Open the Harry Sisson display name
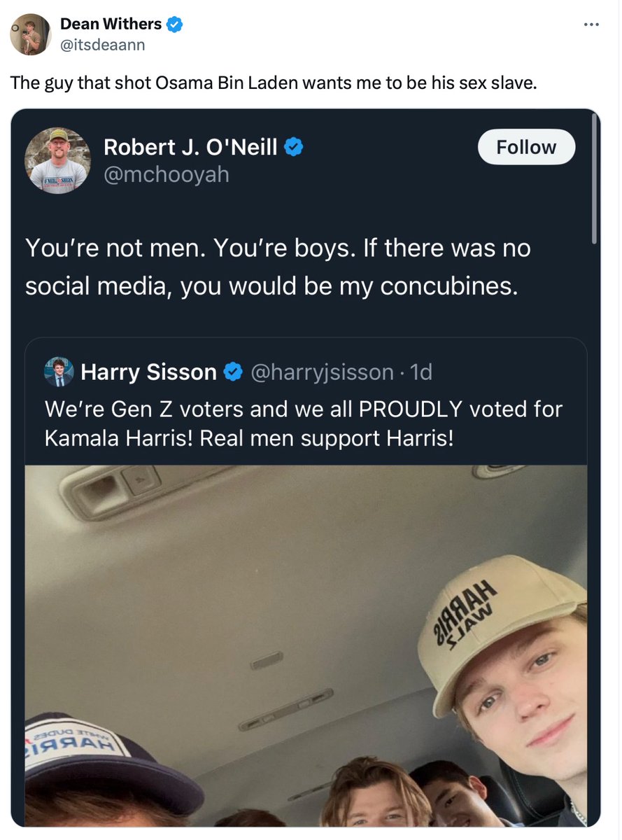The width and height of the screenshot is (622, 840). pyautogui.click(x=148, y=372)
